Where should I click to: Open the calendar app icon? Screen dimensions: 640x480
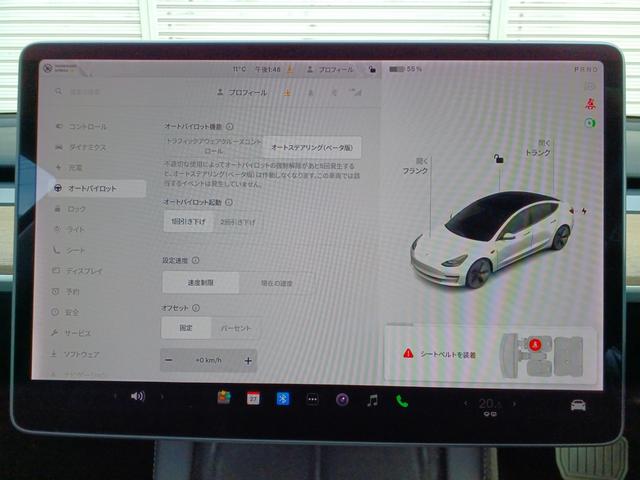pyautogui.click(x=253, y=398)
